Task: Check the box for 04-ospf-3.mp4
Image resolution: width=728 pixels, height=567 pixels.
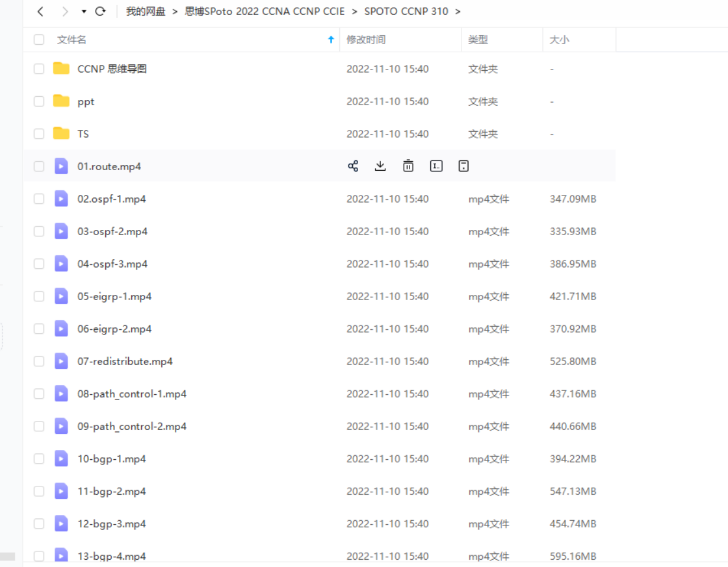Action: [x=39, y=264]
